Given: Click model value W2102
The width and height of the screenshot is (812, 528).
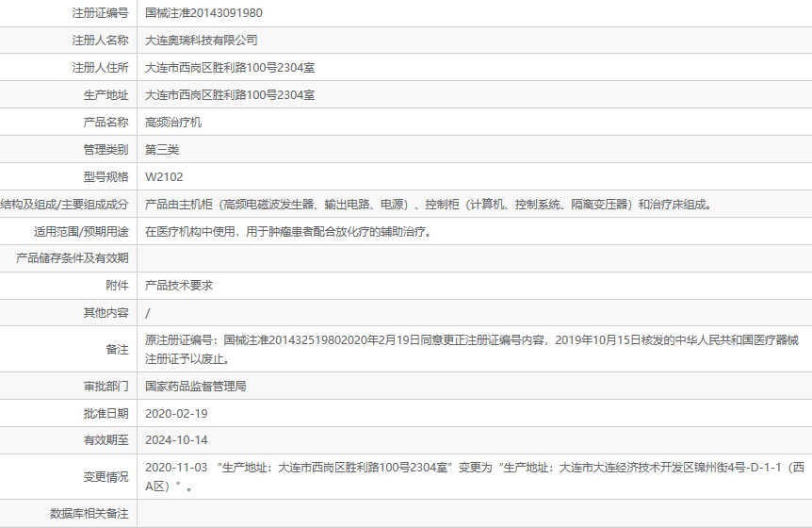Looking at the screenshot, I should 164,176.
